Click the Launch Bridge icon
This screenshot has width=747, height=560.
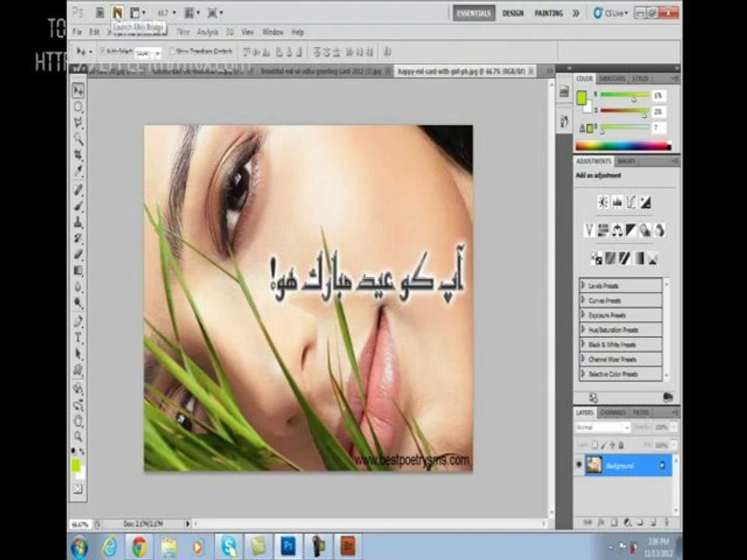pos(100,13)
